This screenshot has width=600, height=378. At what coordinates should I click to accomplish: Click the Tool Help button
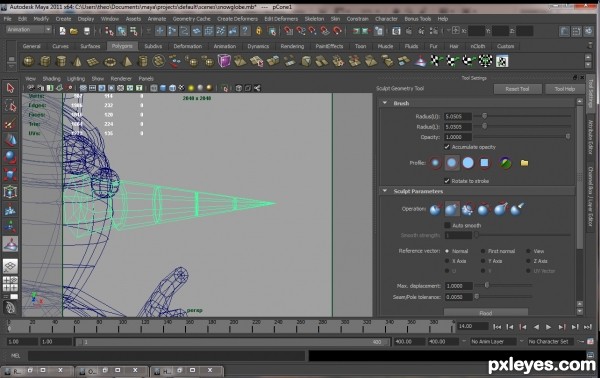565,89
